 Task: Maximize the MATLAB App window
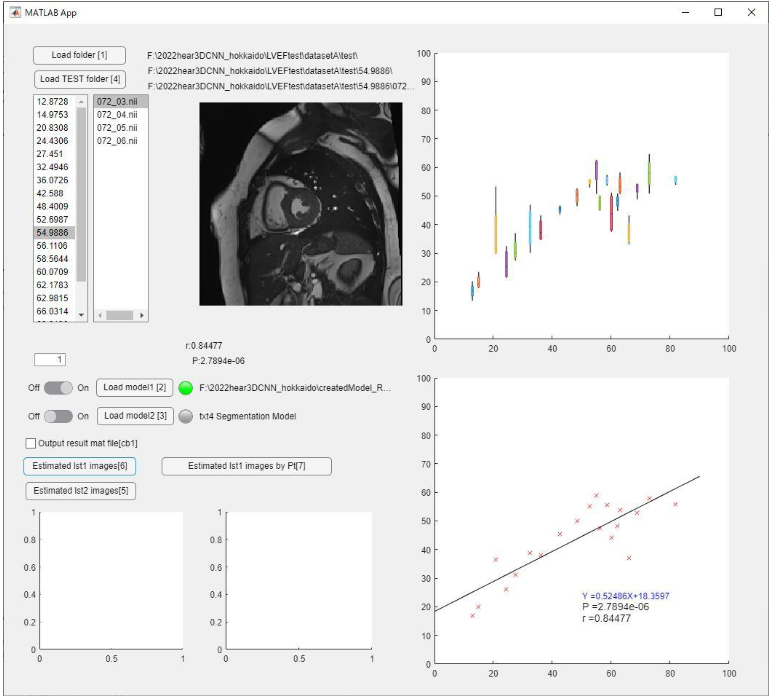tap(718, 12)
